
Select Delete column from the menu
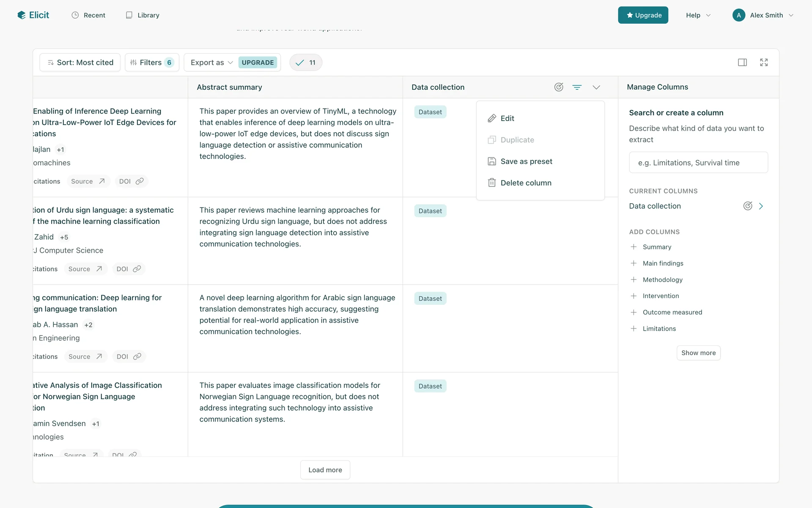[526, 183]
